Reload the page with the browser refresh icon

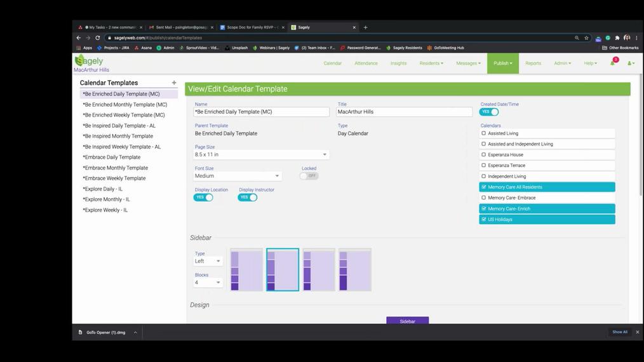[98, 38]
